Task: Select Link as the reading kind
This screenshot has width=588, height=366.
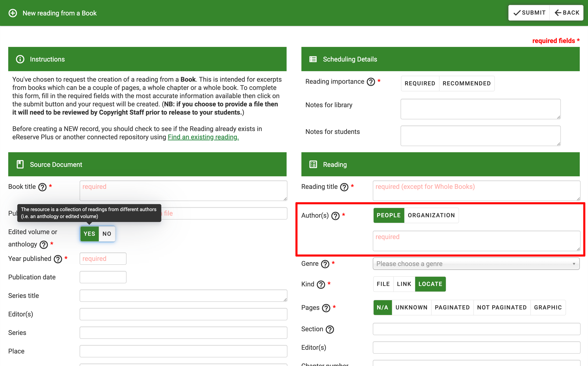Action: (404, 284)
